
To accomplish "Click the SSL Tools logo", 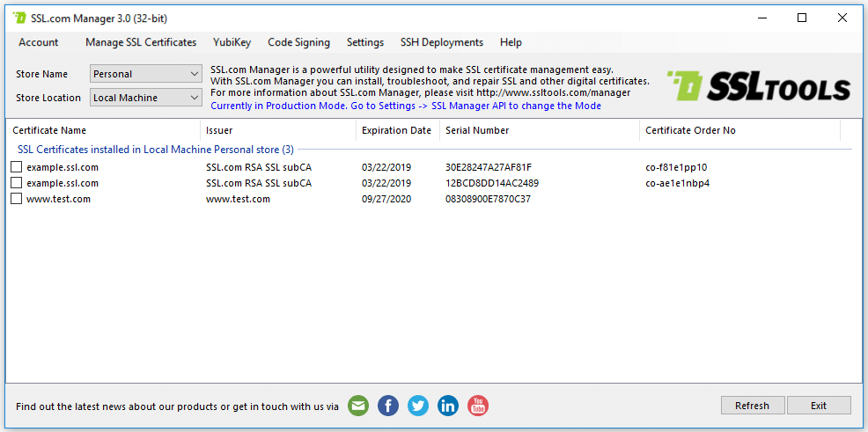I will pyautogui.click(x=758, y=87).
